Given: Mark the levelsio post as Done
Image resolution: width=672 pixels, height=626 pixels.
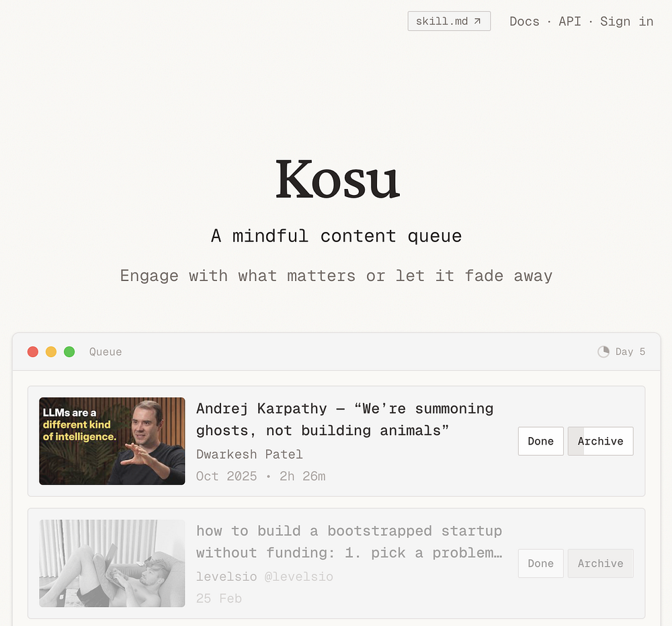Looking at the screenshot, I should (540, 563).
